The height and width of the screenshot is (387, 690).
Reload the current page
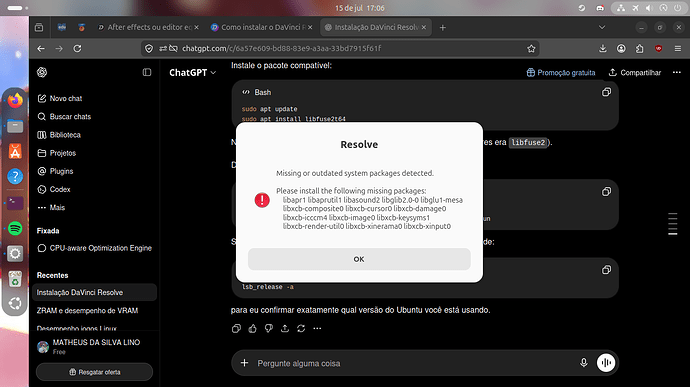point(77,48)
